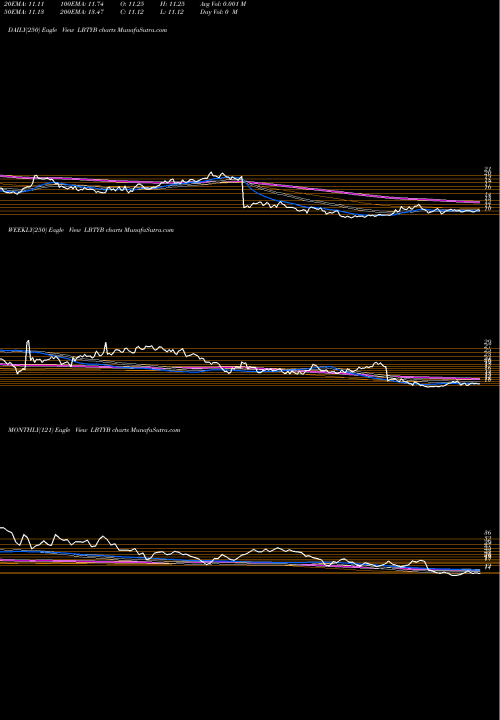The image size is (500, 720).
Task: Select the Avg Vol: 0.001 M text
Action: pyautogui.click(x=223, y=4)
